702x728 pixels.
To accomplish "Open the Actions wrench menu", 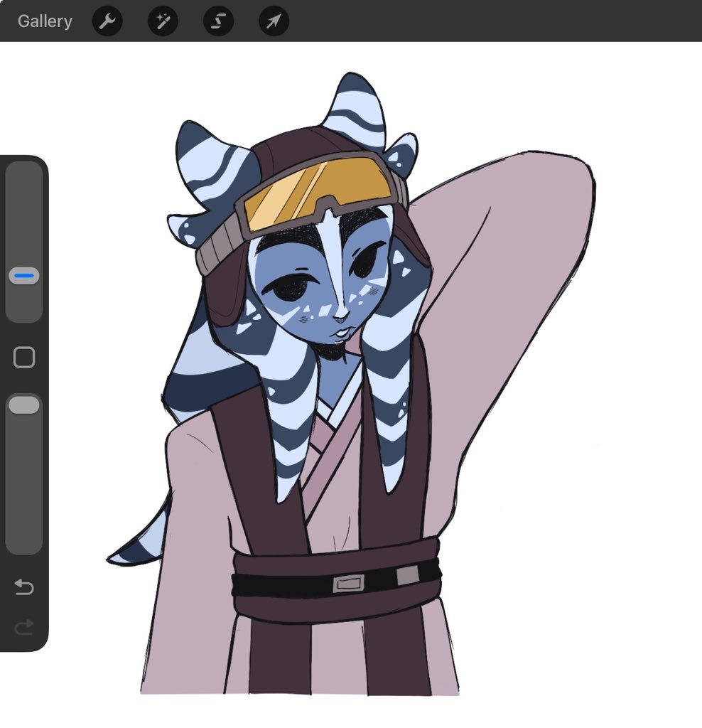I will click(107, 21).
